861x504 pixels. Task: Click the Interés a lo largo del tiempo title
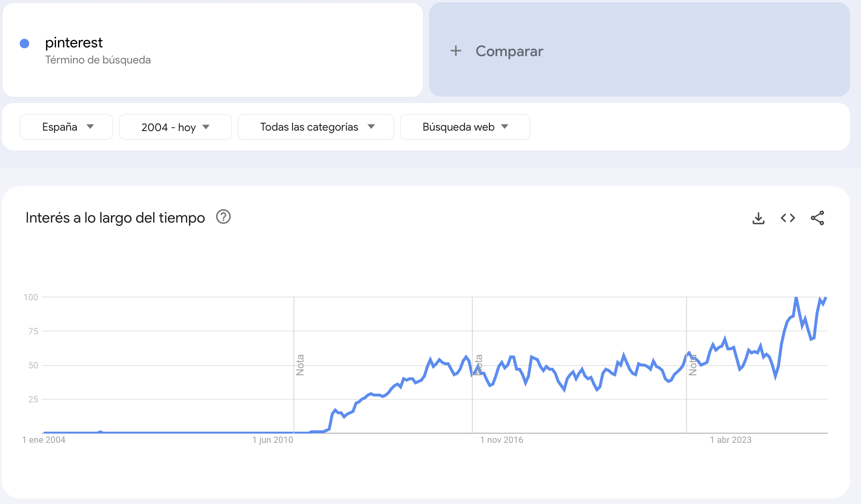tap(115, 218)
